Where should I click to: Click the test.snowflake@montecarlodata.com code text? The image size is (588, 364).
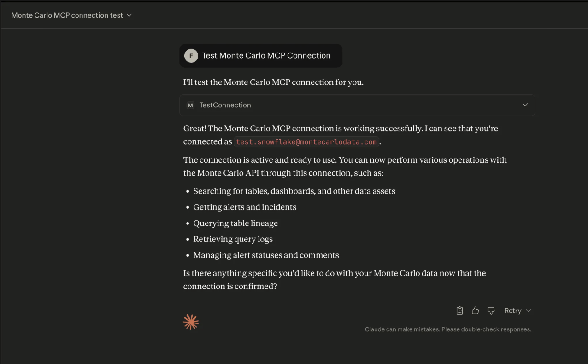(x=306, y=142)
